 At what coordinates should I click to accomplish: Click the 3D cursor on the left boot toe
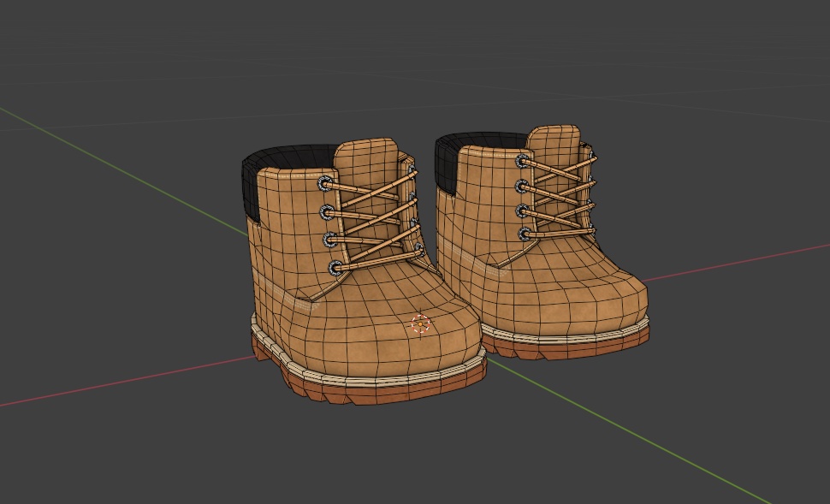click(x=420, y=324)
